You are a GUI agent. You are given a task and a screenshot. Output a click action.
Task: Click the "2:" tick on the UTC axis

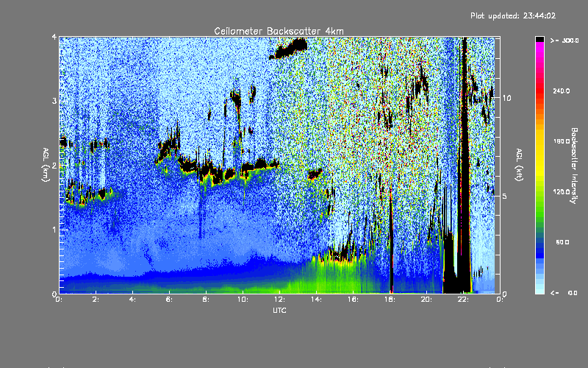[x=96, y=300]
